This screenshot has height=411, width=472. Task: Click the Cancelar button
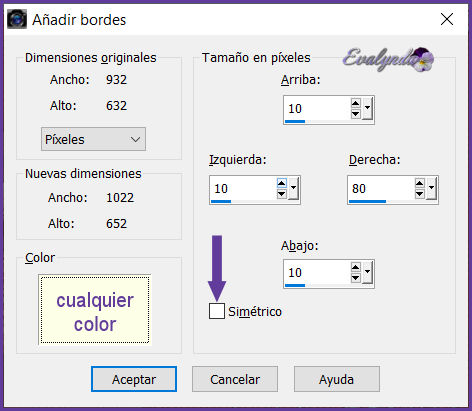pos(235,379)
